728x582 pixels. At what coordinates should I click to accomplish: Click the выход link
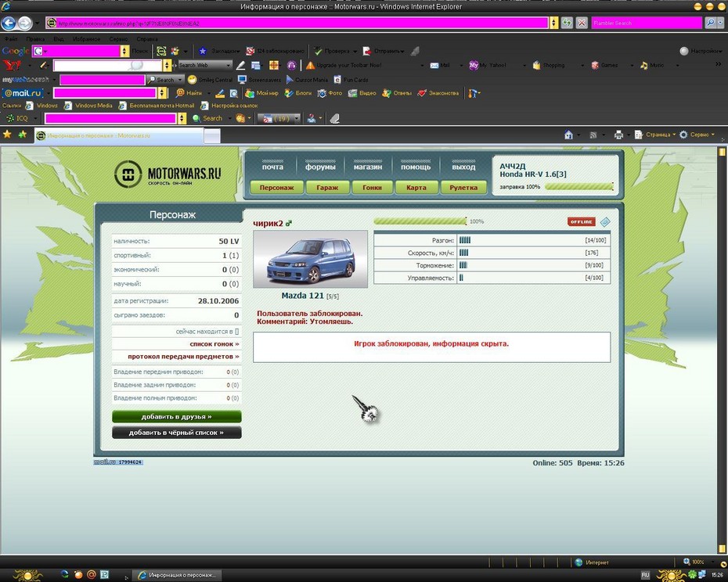[x=463, y=167]
